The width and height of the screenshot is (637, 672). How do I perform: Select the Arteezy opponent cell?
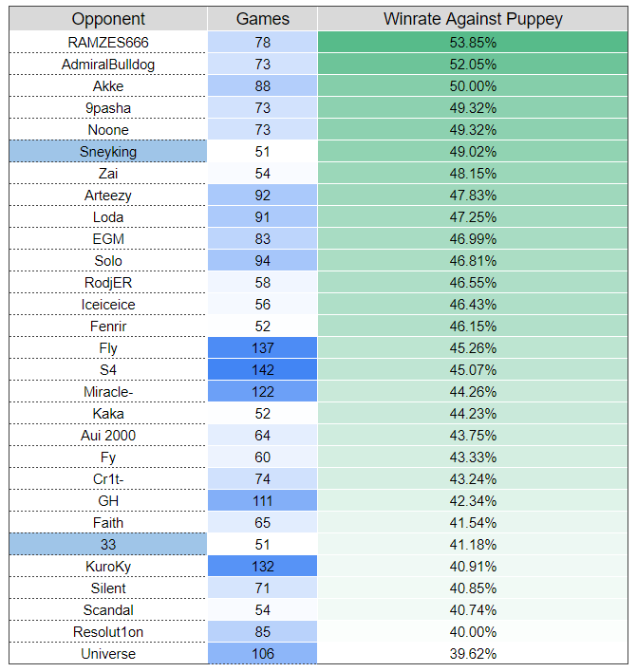(108, 196)
